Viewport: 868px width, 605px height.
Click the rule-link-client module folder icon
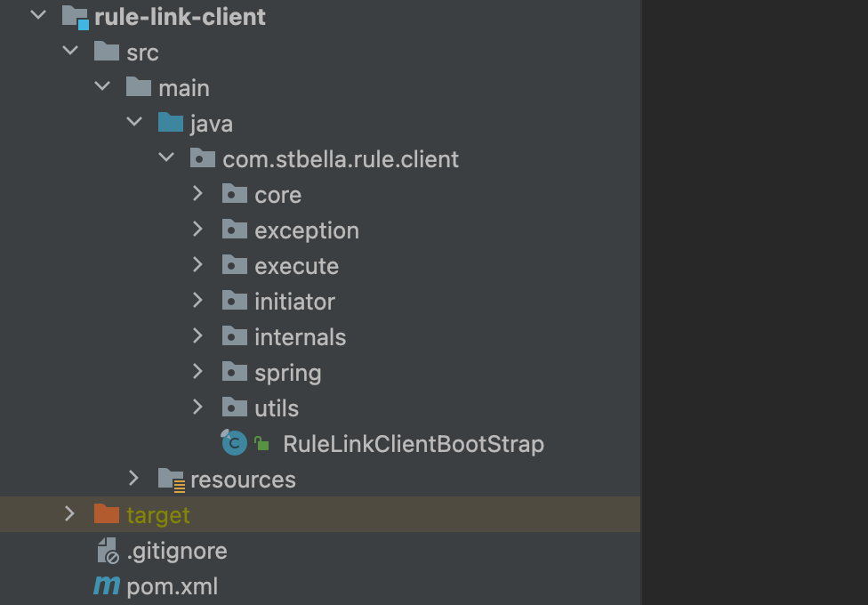click(75, 17)
